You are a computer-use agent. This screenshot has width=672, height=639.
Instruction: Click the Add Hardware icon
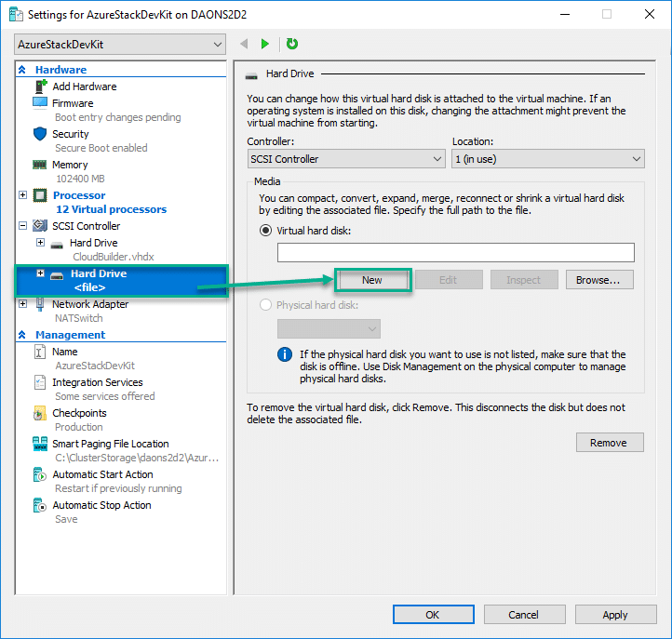click(40, 87)
